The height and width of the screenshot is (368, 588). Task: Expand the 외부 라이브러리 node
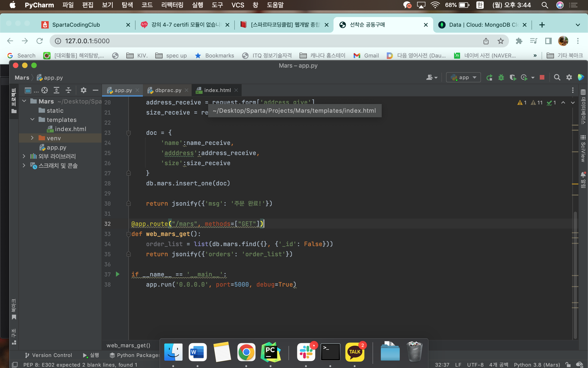(24, 156)
